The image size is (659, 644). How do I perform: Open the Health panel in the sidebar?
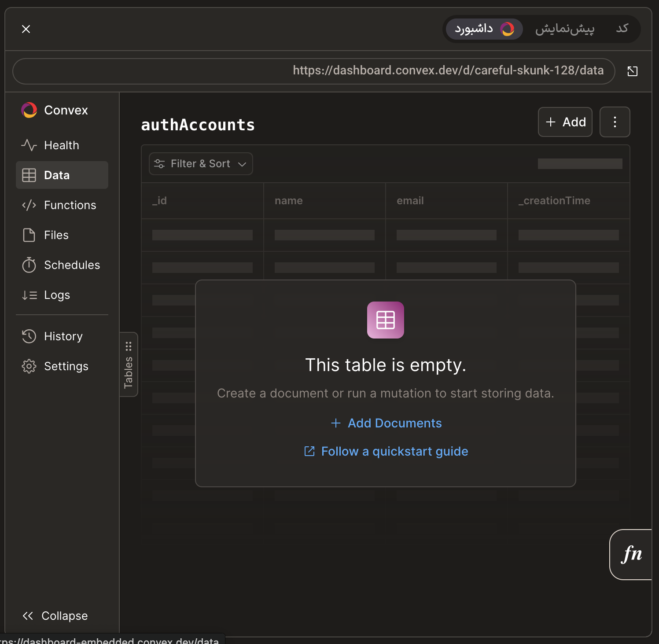click(61, 145)
